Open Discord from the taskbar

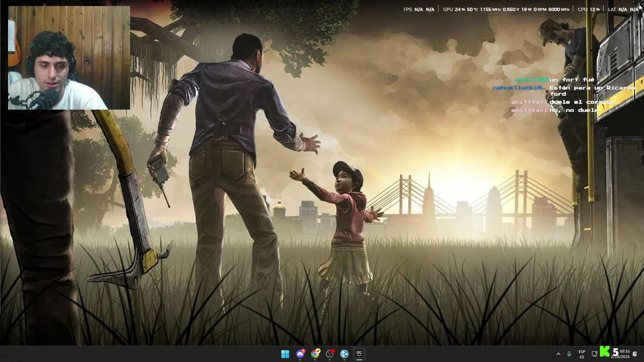[300, 354]
